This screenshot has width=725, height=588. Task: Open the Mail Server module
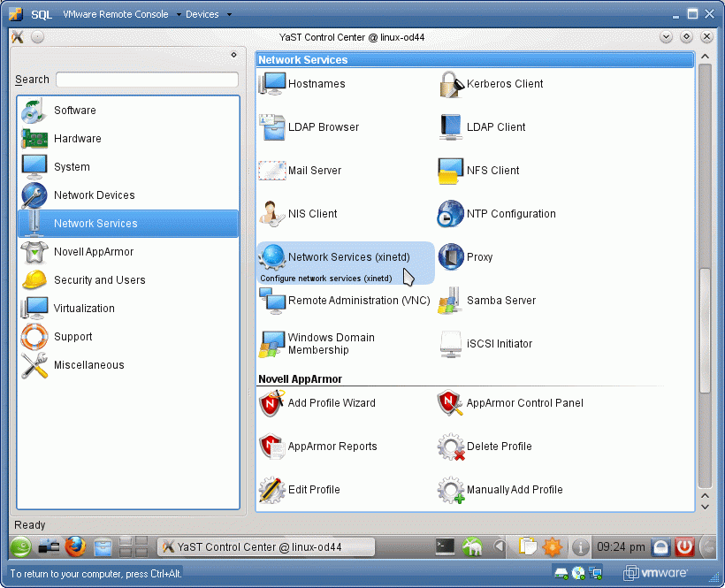300,171
